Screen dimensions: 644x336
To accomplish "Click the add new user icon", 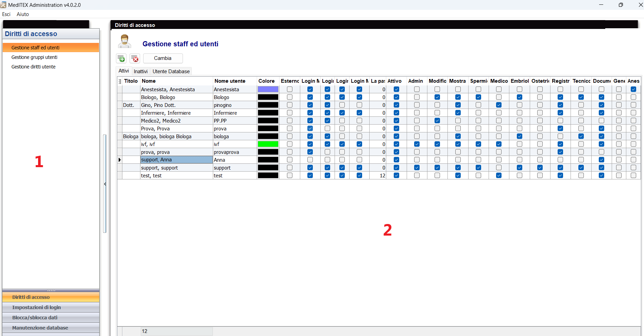I will tap(121, 59).
